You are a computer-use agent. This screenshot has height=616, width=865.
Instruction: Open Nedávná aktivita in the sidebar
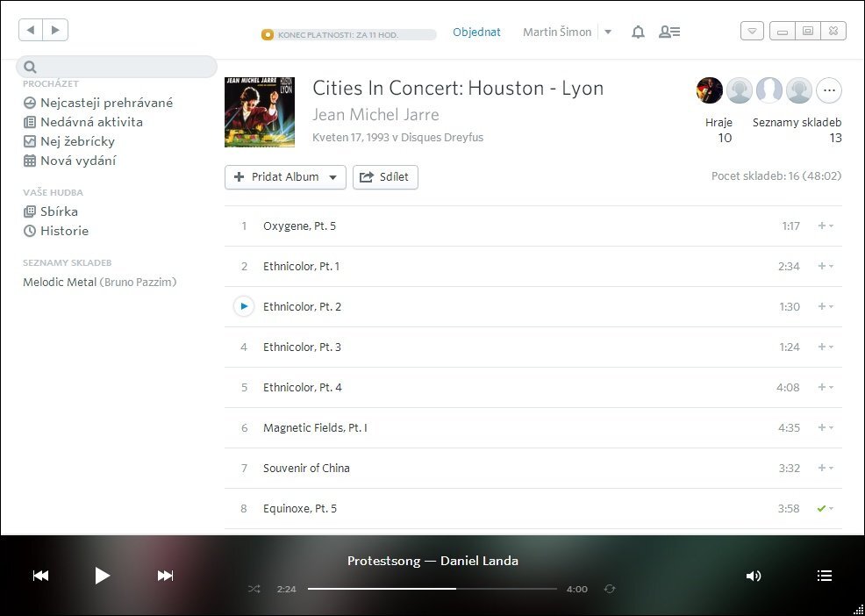coord(88,122)
